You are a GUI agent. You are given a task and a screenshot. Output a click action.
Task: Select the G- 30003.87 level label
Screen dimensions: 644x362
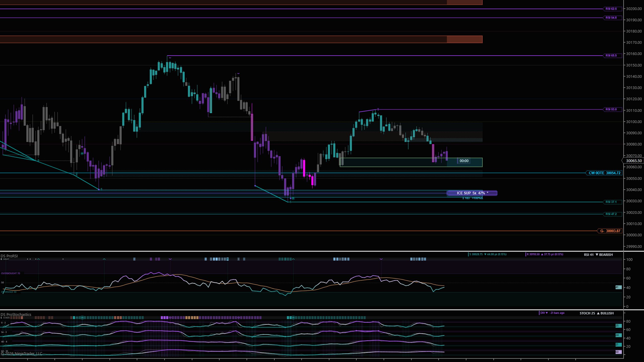610,231
